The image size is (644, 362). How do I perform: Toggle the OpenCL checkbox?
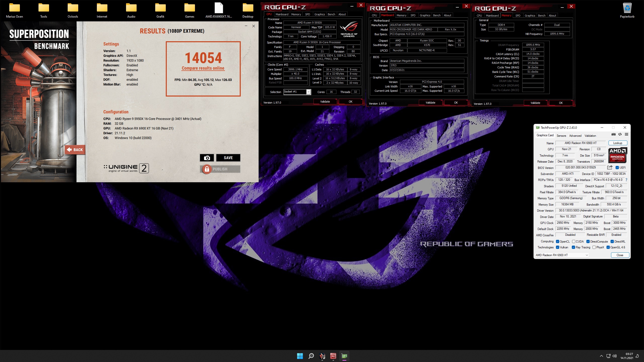pos(558,242)
